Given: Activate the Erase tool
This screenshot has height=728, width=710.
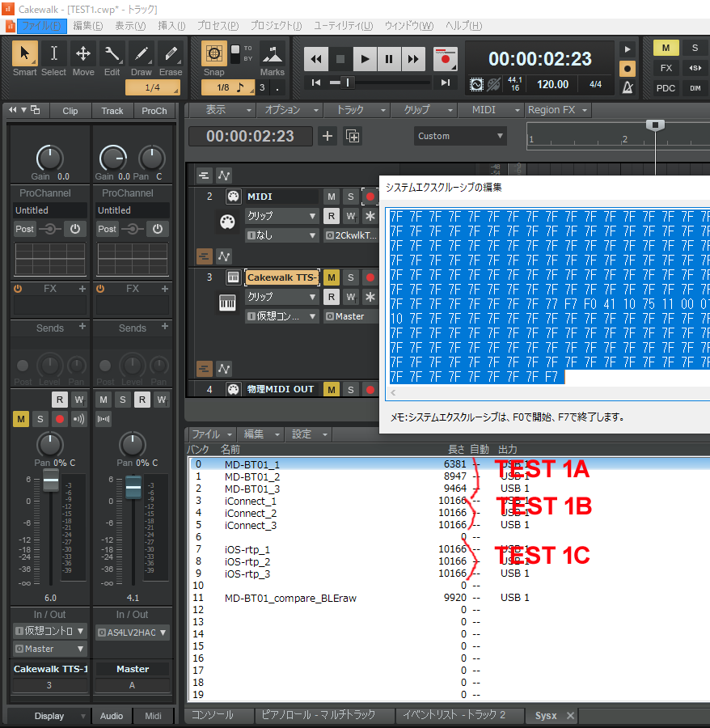Looking at the screenshot, I should (171, 58).
